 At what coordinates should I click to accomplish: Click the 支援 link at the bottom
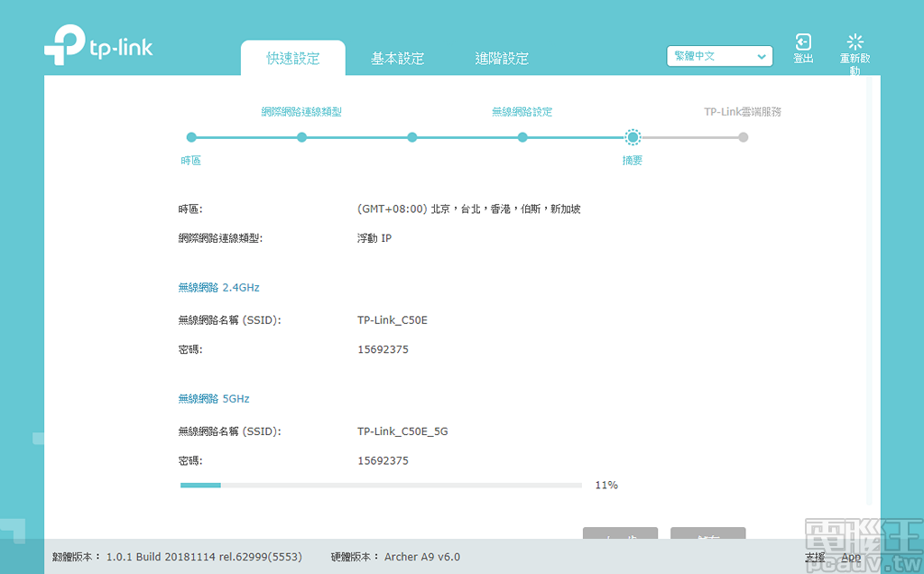pyautogui.click(x=815, y=558)
